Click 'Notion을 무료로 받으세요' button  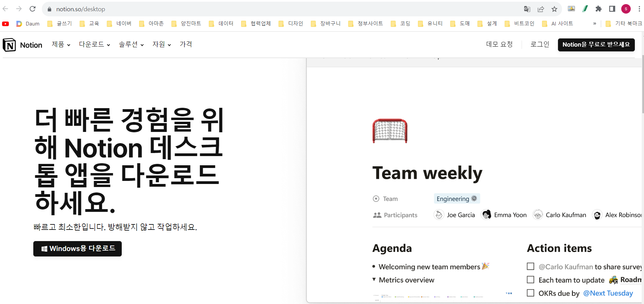click(596, 45)
